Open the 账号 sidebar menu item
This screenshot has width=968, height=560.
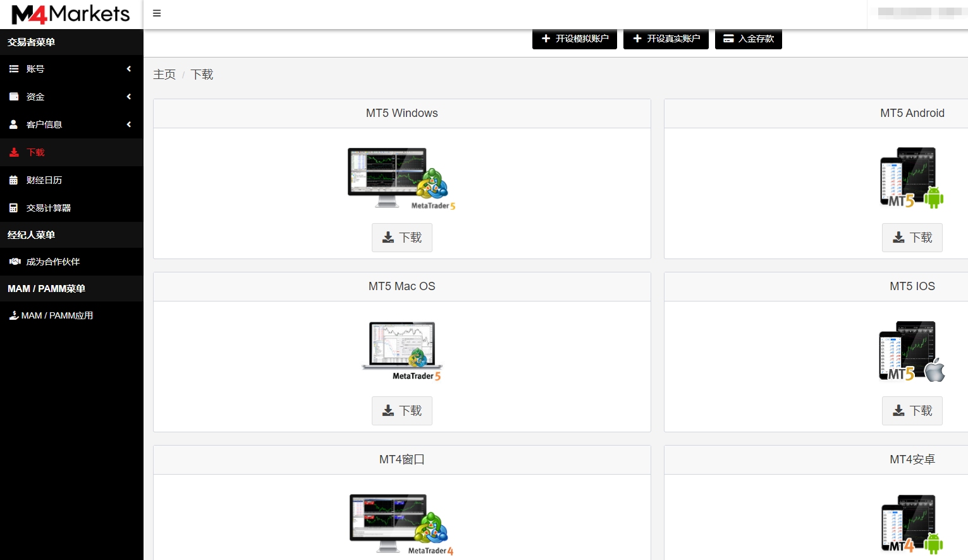point(71,69)
